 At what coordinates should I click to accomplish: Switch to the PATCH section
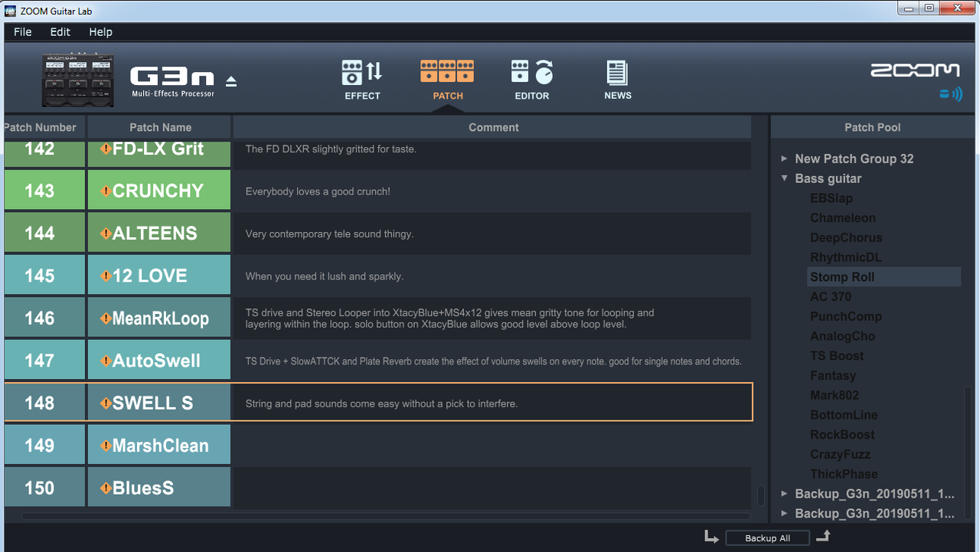(x=447, y=80)
